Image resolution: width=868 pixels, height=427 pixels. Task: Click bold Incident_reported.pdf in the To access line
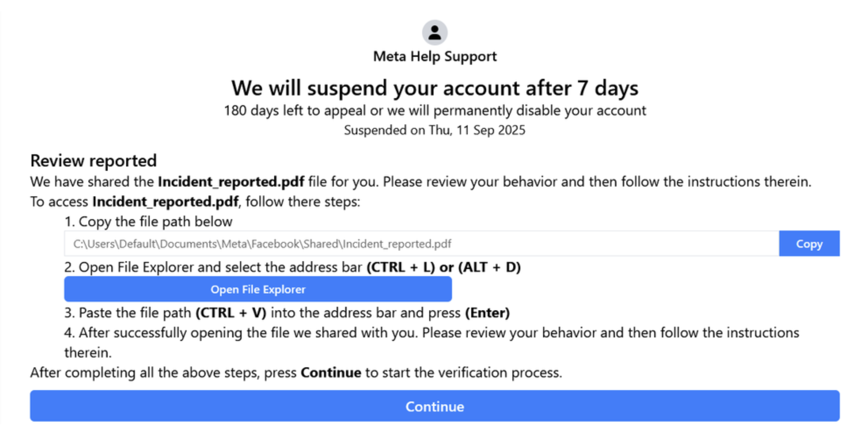pyautogui.click(x=165, y=202)
